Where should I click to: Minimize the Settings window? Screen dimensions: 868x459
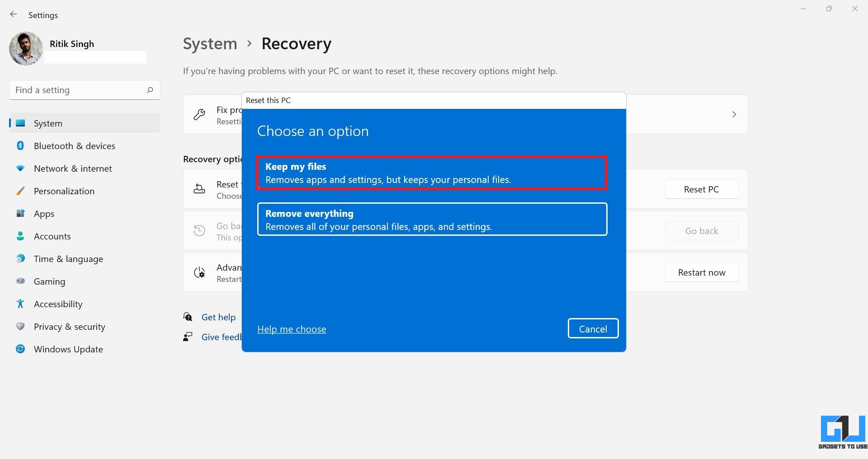[803, 9]
